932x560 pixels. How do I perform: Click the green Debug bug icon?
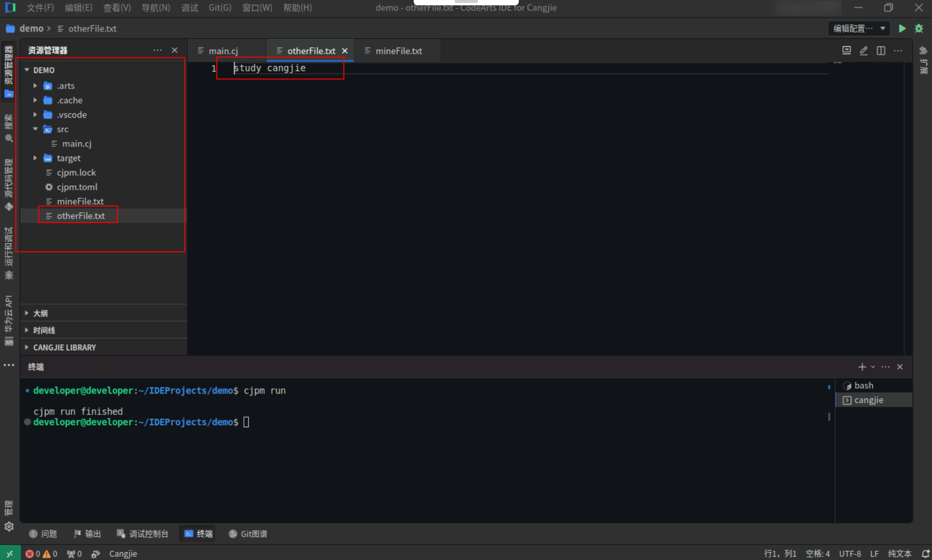pos(919,29)
